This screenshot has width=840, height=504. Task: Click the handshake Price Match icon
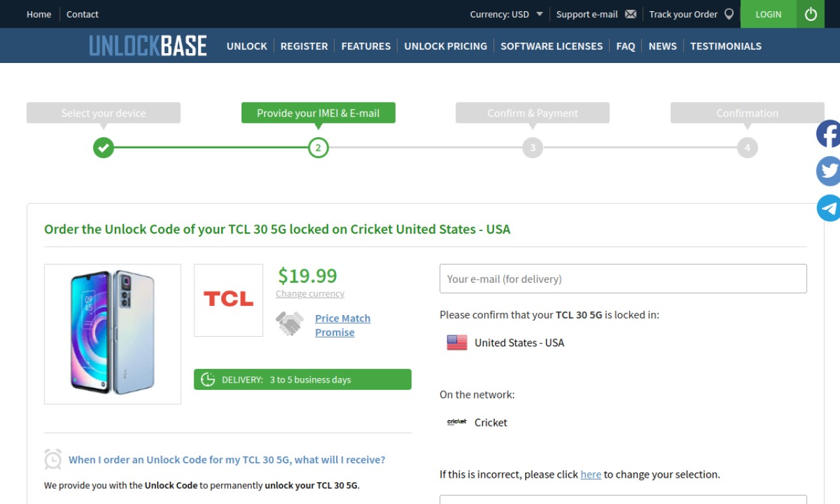[x=289, y=324]
